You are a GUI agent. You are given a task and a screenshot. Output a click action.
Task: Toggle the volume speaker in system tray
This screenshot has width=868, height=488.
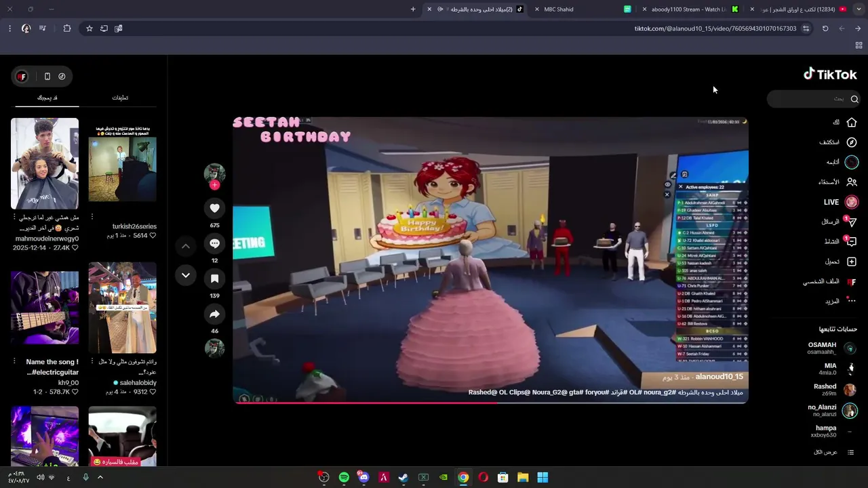pyautogui.click(x=41, y=477)
